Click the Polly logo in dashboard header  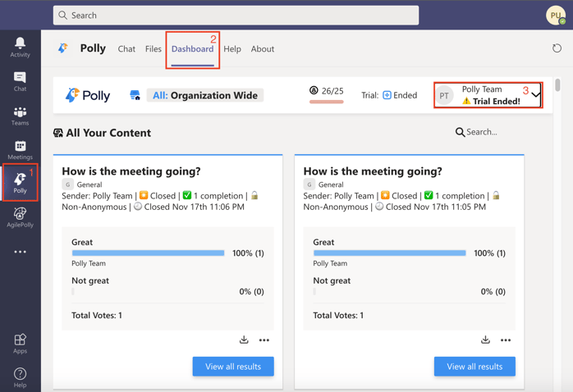[88, 95]
